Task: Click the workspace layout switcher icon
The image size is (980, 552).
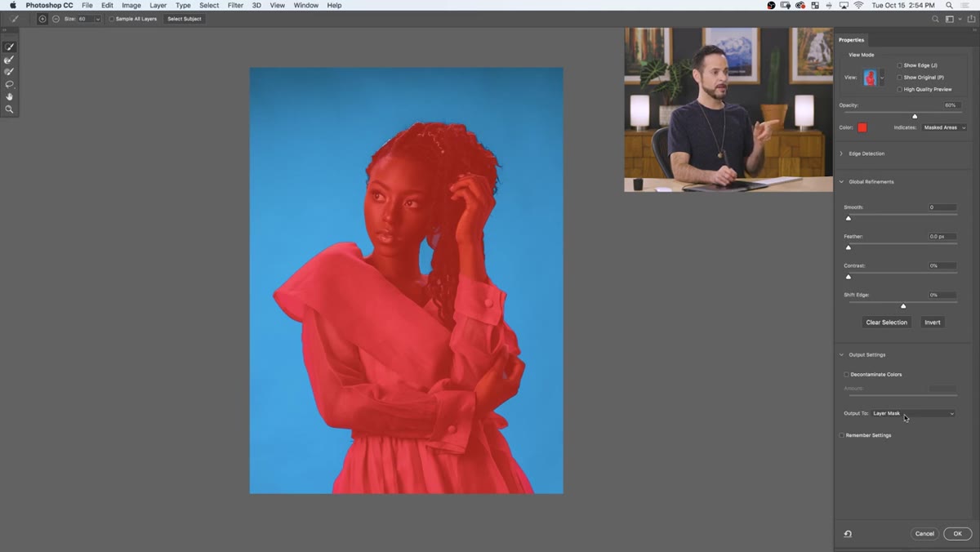Action: click(x=951, y=19)
